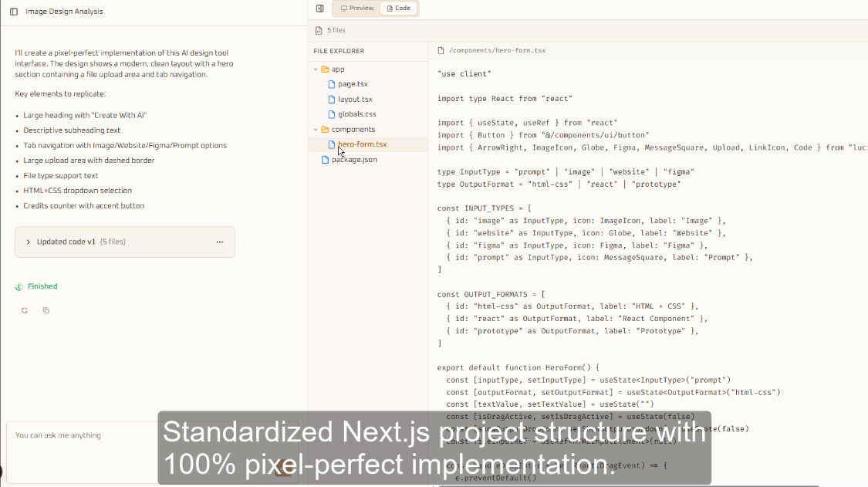868x487 pixels.
Task: Click the copy response icon under Finished
Action: (46, 309)
